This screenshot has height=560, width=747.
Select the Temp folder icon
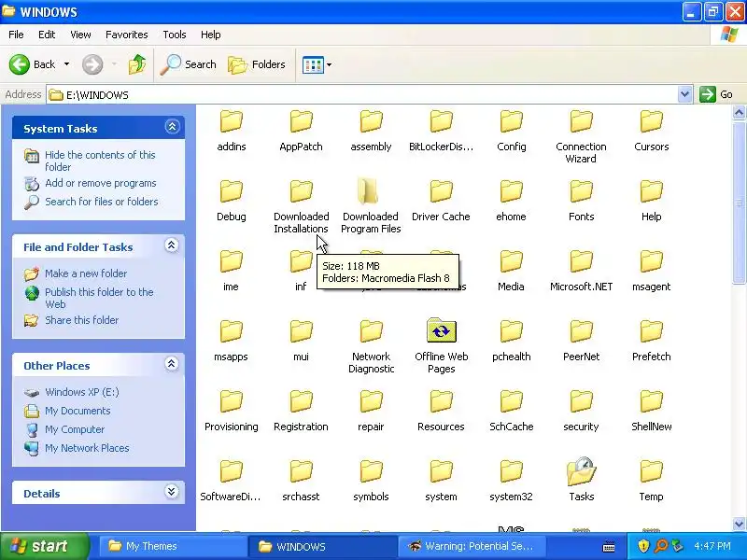pyautogui.click(x=651, y=471)
